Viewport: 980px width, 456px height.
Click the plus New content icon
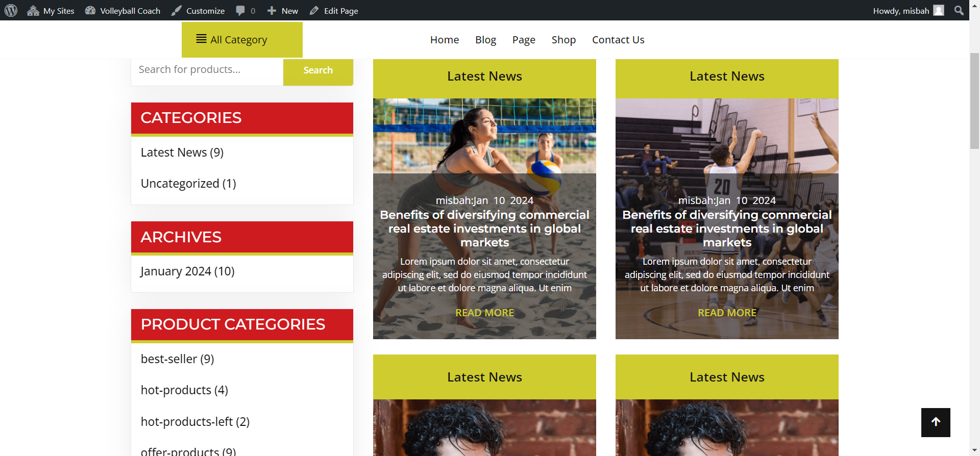tap(272, 11)
